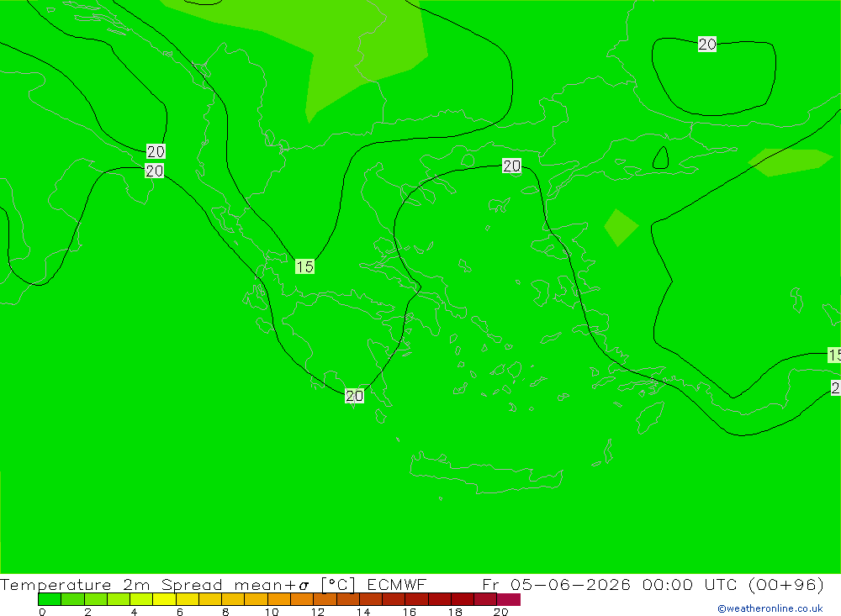The image size is (841, 616).
Task: Click the '20' contour label above the northern Aegean
Action: pos(511,166)
